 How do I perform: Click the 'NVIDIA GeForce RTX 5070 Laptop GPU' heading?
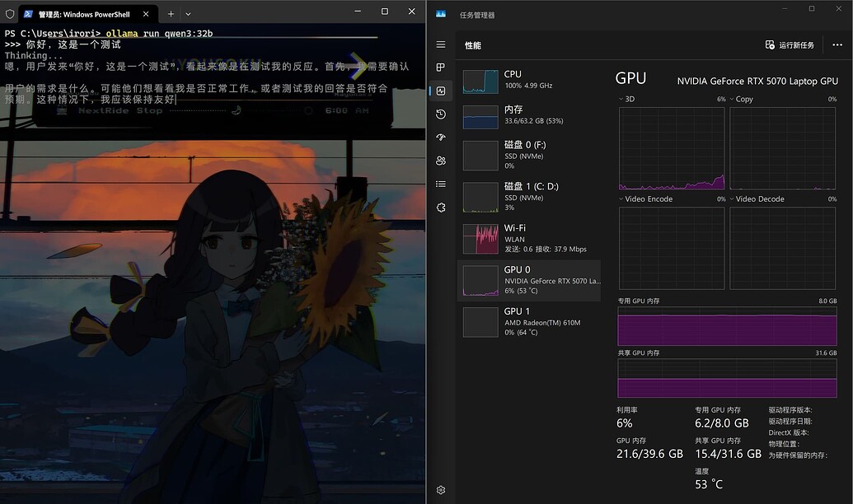pos(757,81)
